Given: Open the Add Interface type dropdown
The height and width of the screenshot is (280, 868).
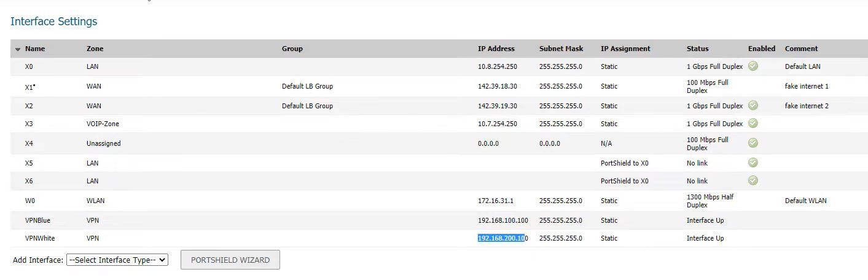Looking at the screenshot, I should (117, 260).
